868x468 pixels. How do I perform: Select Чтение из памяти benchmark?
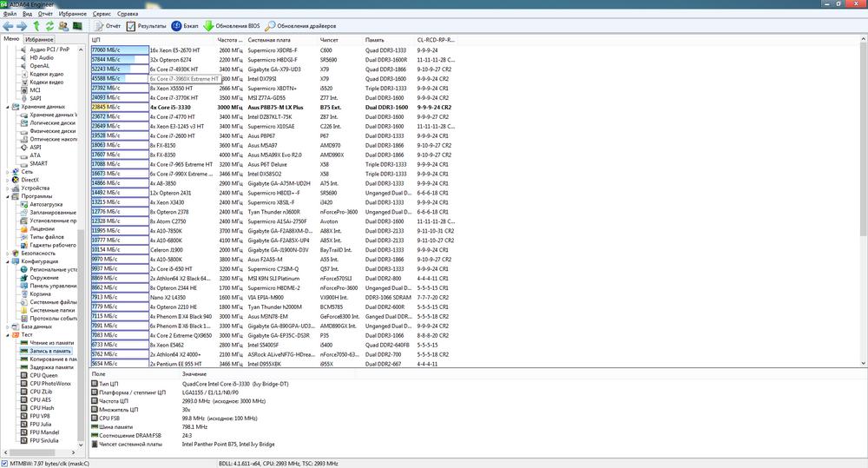pos(51,343)
